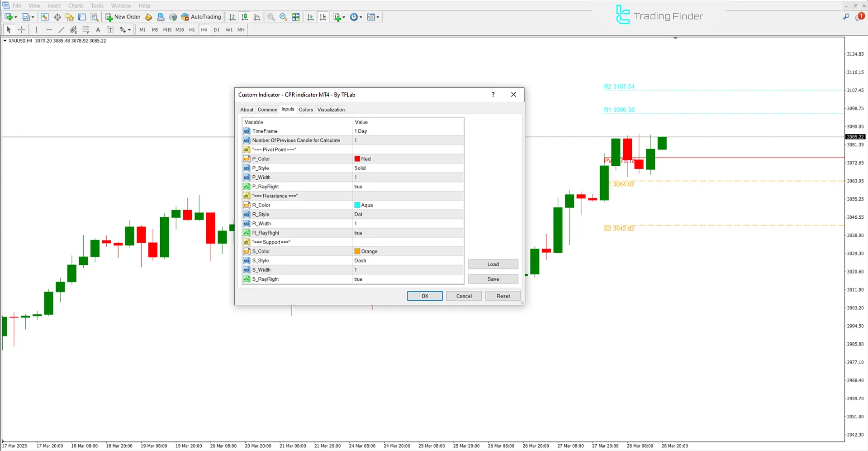Switch the chart to candlestick view
The width and height of the screenshot is (868, 451).
click(244, 17)
